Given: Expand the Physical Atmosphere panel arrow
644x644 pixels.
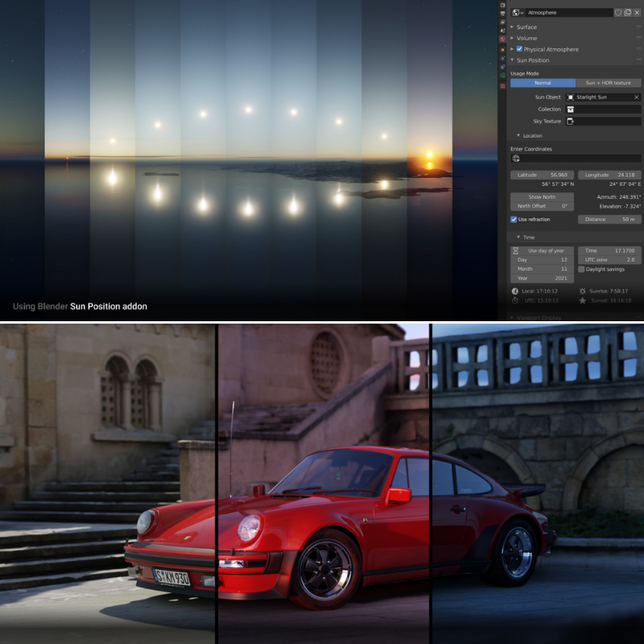Looking at the screenshot, I should coord(512,49).
